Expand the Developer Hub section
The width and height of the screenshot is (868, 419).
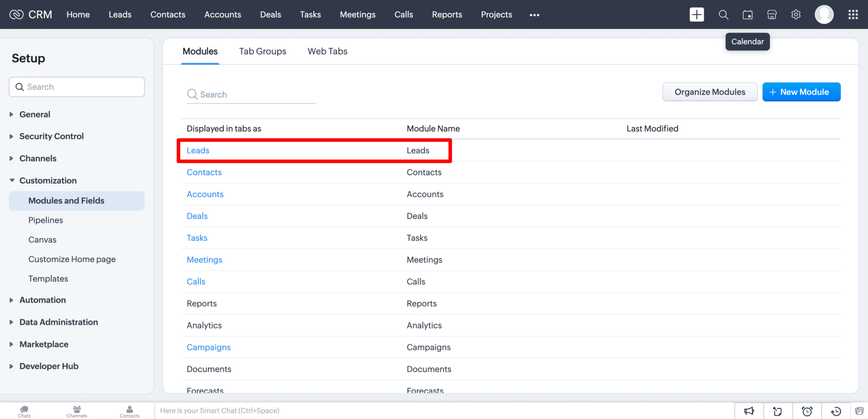pyautogui.click(x=11, y=366)
